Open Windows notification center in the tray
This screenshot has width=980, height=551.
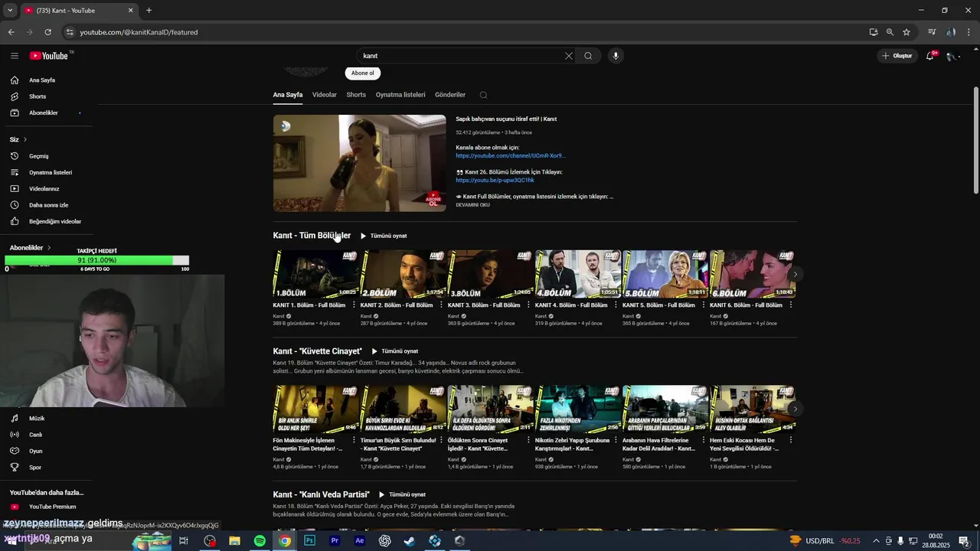coord(964,540)
